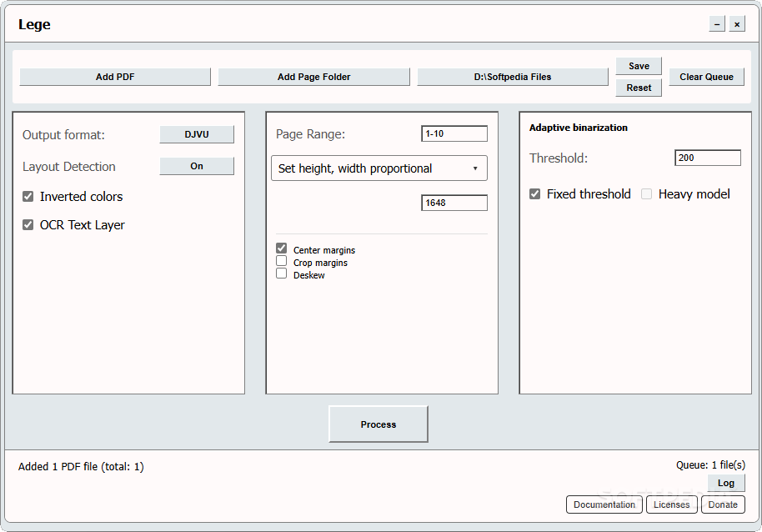Choose the D:\Softpedia Files output folder button

(513, 77)
